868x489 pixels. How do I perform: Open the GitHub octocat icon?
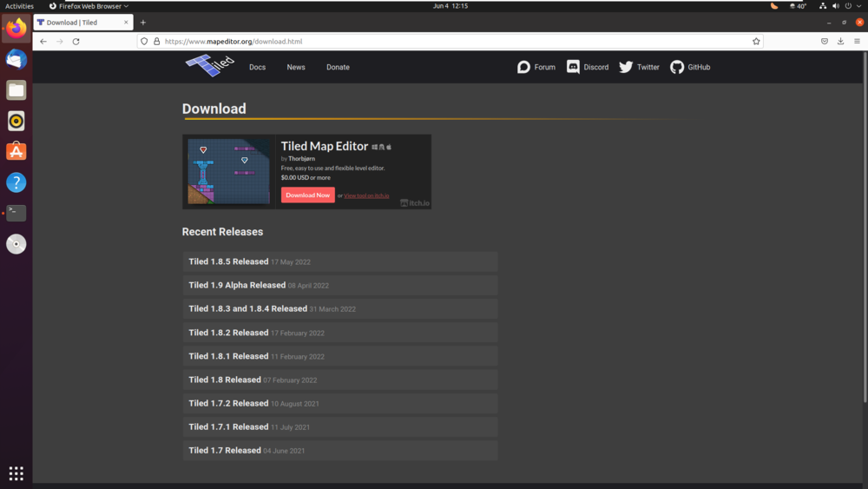pos(676,67)
